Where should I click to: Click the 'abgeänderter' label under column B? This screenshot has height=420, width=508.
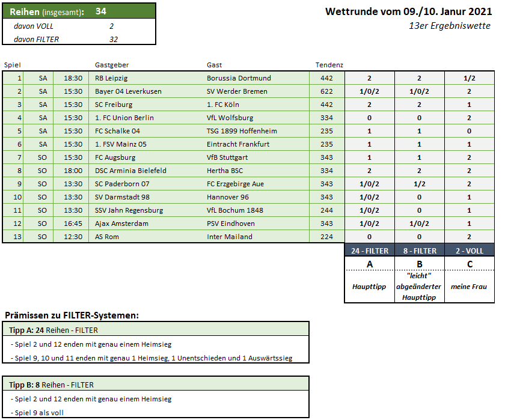418,287
